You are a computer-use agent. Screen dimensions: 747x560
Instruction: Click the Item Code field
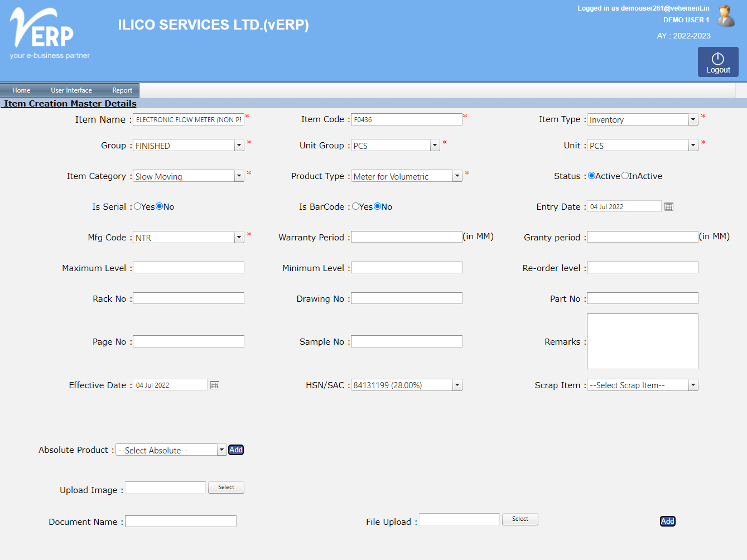coord(407,120)
